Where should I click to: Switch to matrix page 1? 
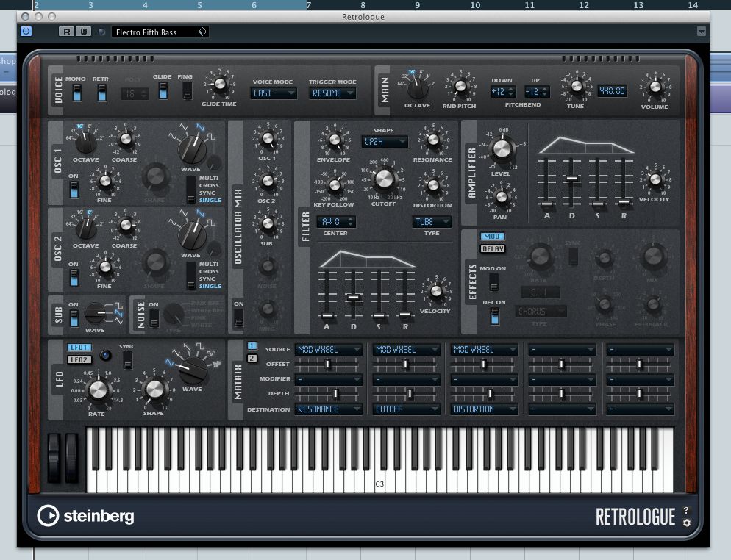coord(252,345)
